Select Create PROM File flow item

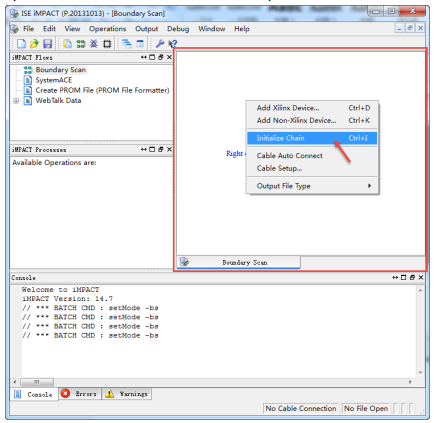(x=102, y=90)
